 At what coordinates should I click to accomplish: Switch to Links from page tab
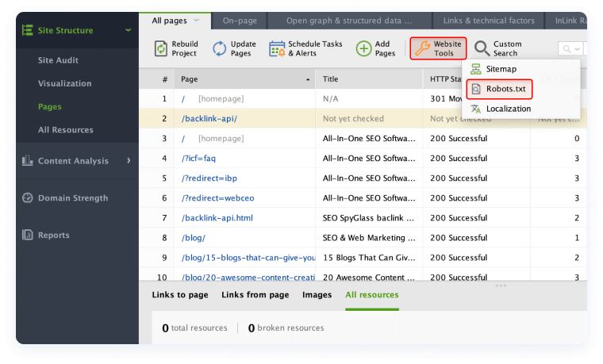(255, 295)
